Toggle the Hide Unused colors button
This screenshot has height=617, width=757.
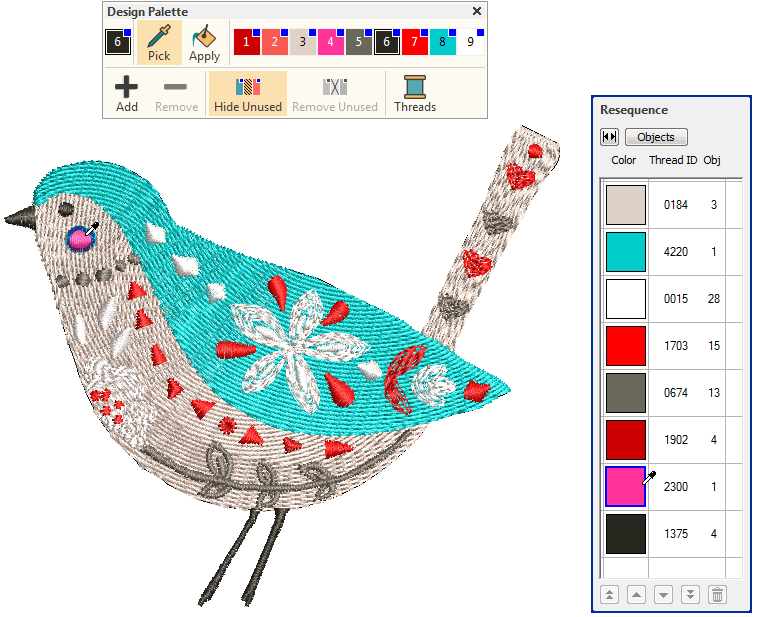248,93
